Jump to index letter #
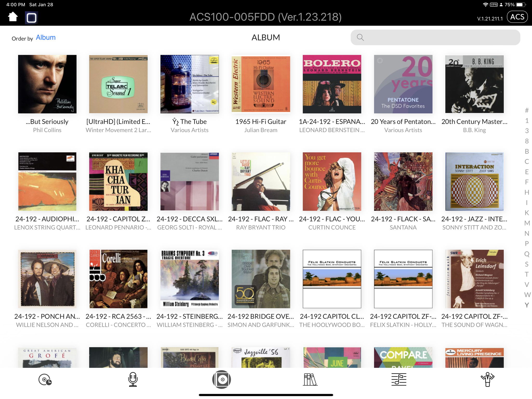This screenshot has width=532, height=399. pos(527,110)
